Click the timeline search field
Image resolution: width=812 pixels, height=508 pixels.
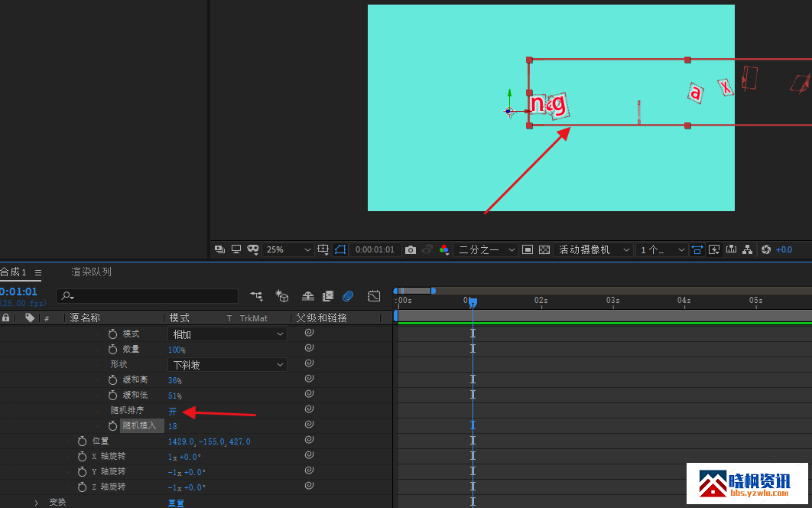pos(147,296)
